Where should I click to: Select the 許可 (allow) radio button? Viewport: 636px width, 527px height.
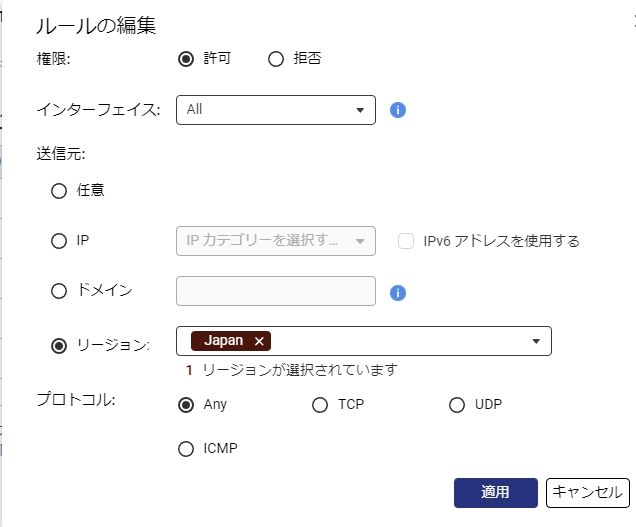tap(185, 59)
